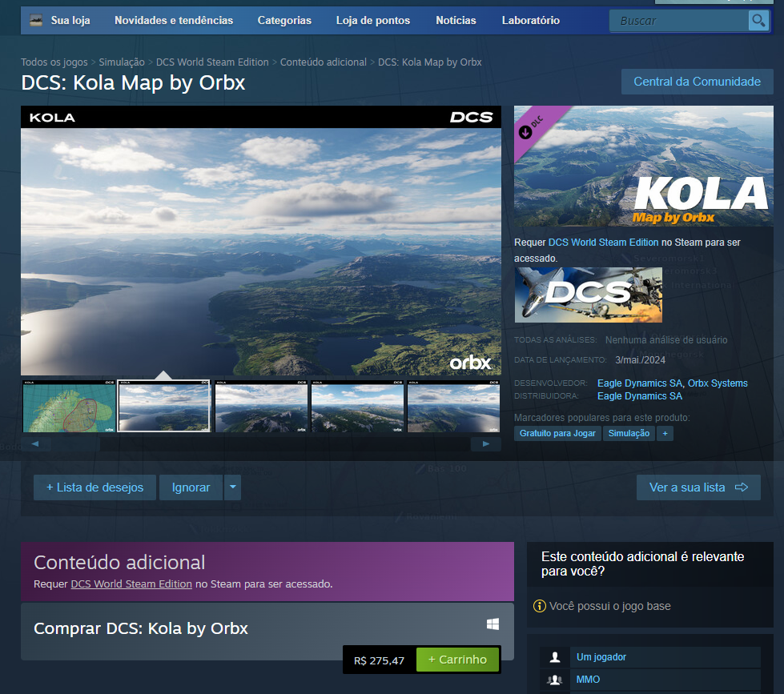Click the Buscar search field
Image resolution: width=784 pixels, height=694 pixels.
(x=679, y=21)
